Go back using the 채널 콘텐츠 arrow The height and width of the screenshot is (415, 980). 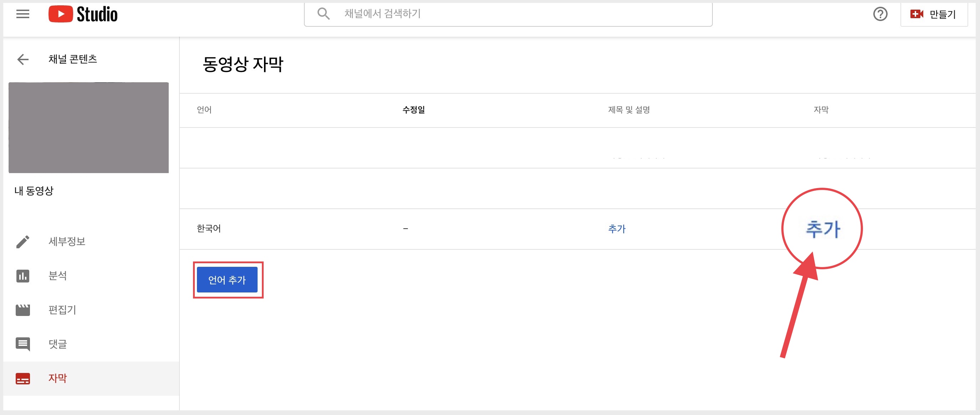tap(23, 59)
